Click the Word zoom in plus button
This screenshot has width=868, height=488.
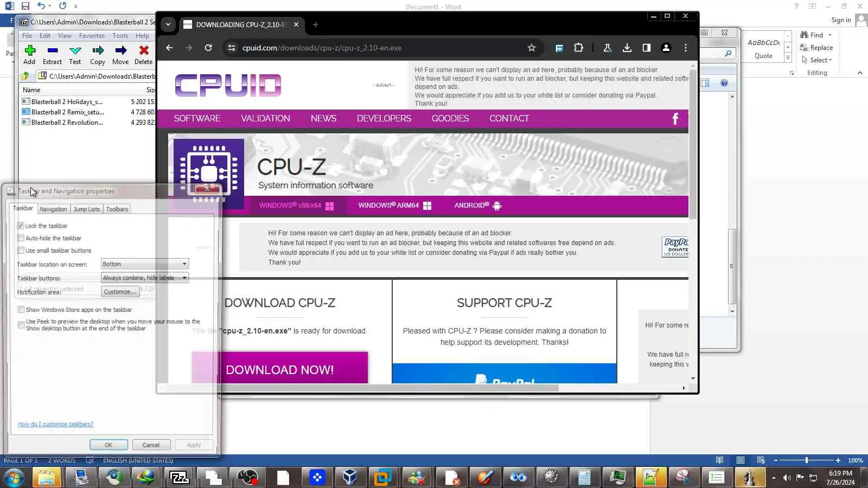(x=838, y=460)
